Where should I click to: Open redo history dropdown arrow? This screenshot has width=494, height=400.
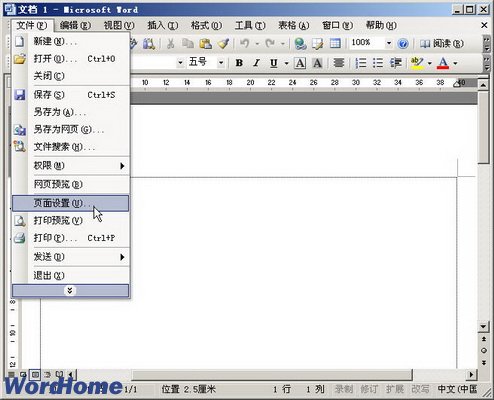point(283,44)
